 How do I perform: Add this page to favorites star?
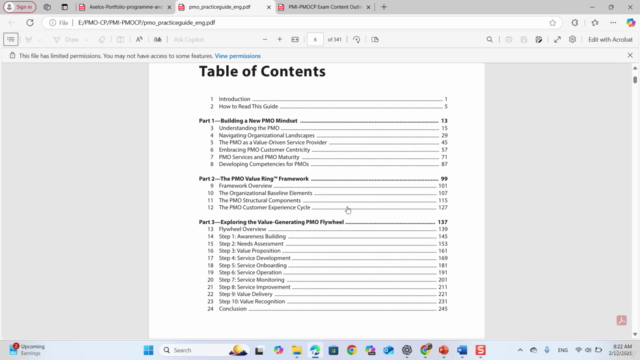(552, 23)
